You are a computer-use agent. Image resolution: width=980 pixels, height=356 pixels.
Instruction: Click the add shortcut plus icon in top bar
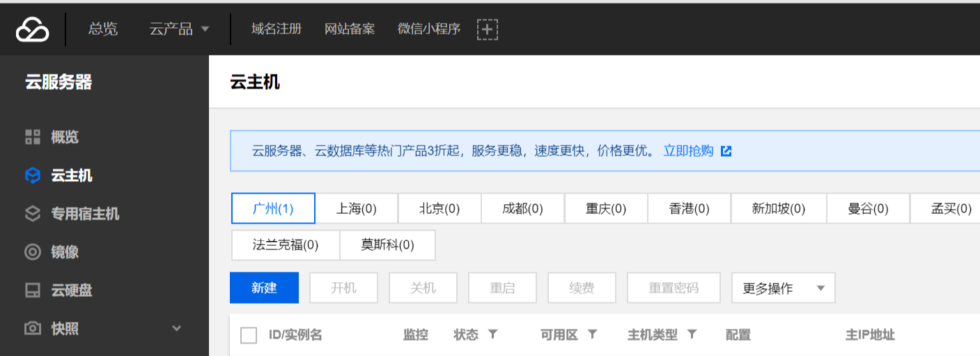point(487,29)
